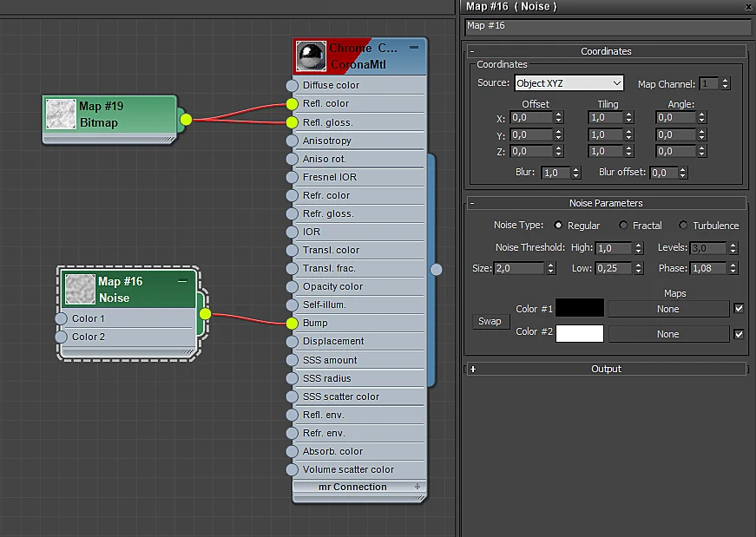Viewport: 756px width, 537px height.
Task: Open the Color #1 black swatch
Action: 580,308
